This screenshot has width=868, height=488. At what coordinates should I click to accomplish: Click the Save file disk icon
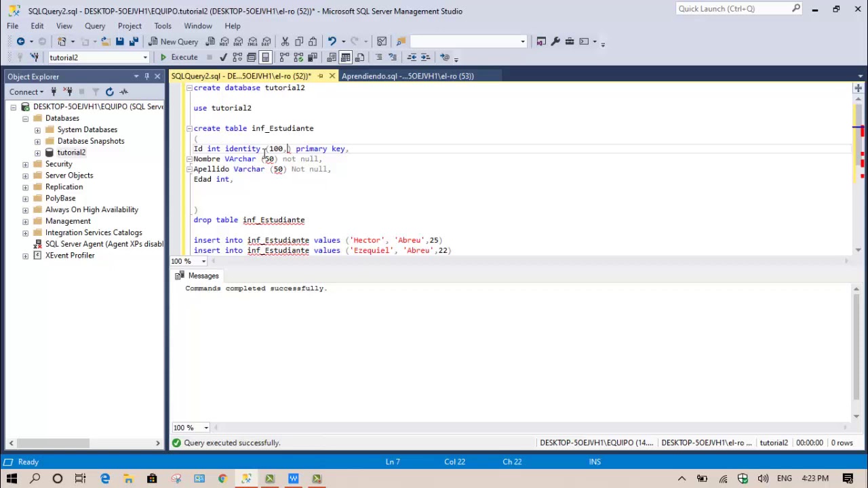pyautogui.click(x=119, y=41)
